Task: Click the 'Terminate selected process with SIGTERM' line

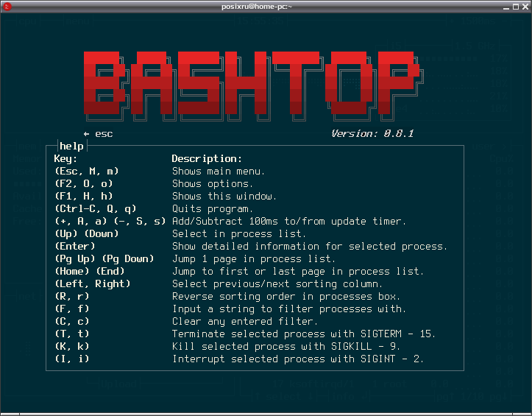Action: point(304,334)
